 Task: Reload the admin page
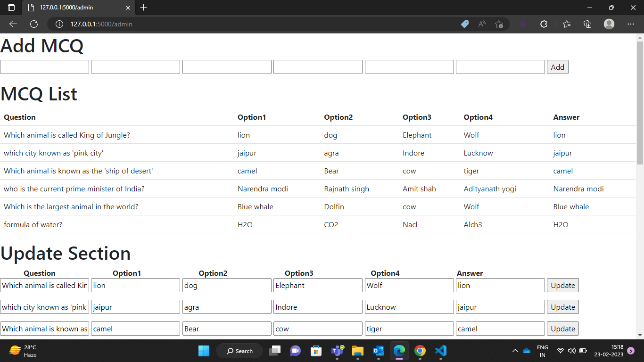point(33,24)
